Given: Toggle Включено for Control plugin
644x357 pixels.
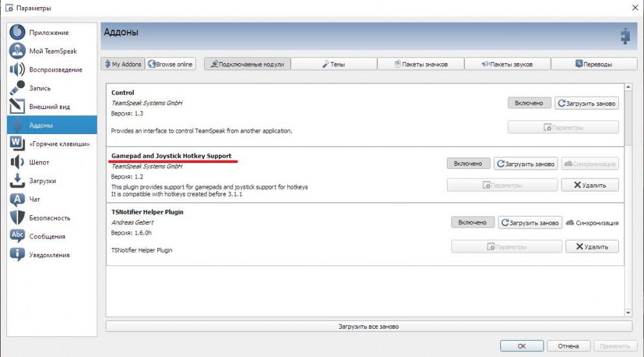Looking at the screenshot, I should (529, 103).
